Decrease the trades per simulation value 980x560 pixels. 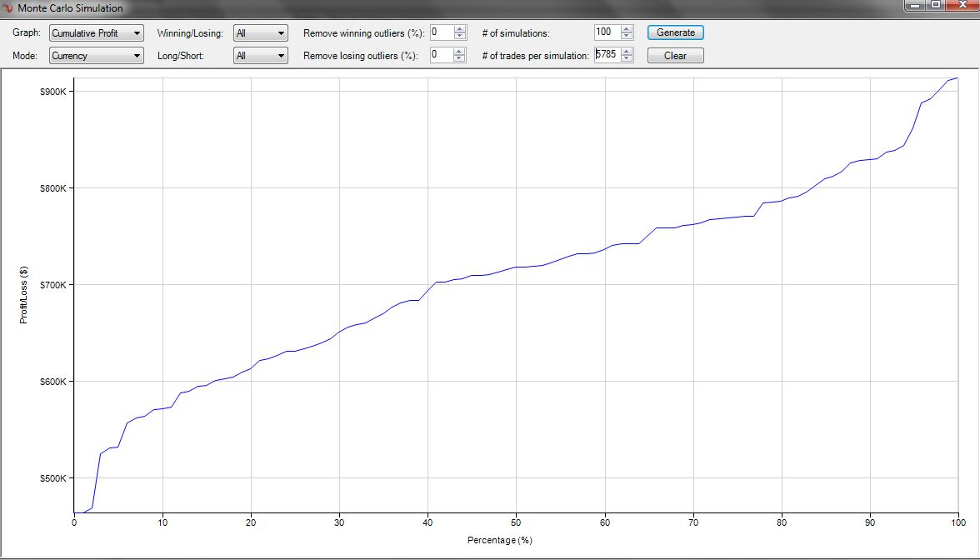point(627,59)
